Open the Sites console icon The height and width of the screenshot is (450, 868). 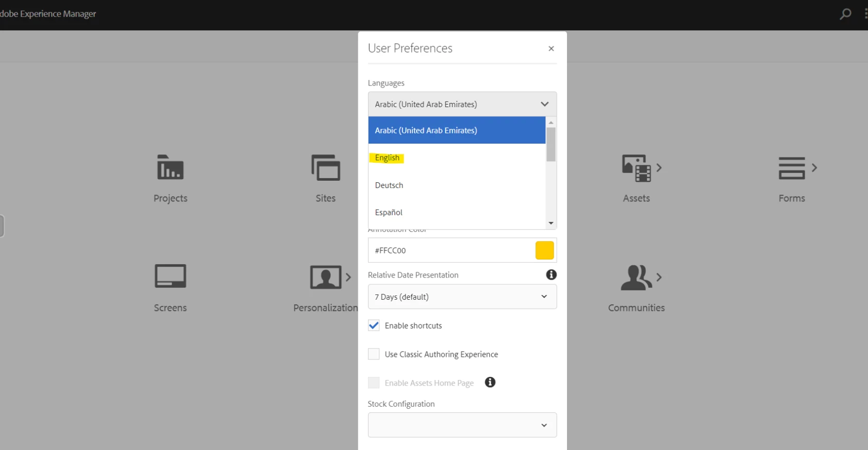point(326,167)
